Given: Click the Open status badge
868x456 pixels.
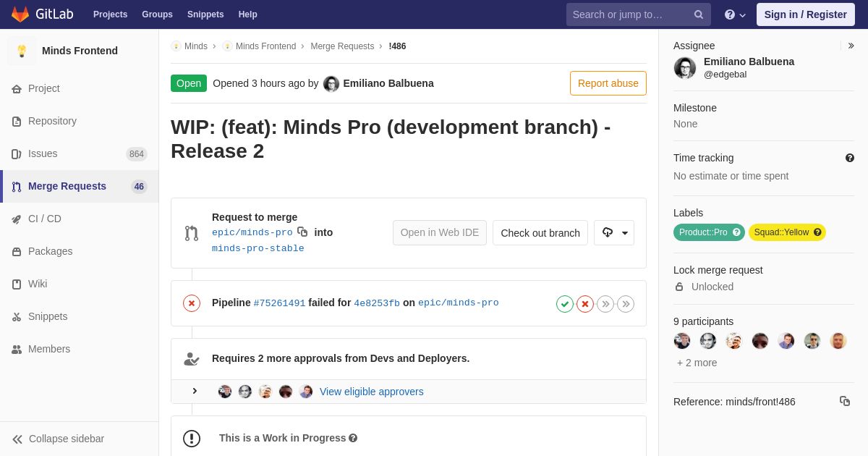Looking at the screenshot, I should pyautogui.click(x=189, y=83).
